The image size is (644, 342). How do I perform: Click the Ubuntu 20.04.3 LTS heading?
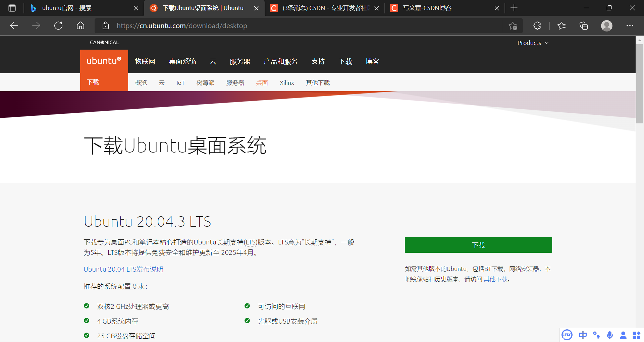147,222
